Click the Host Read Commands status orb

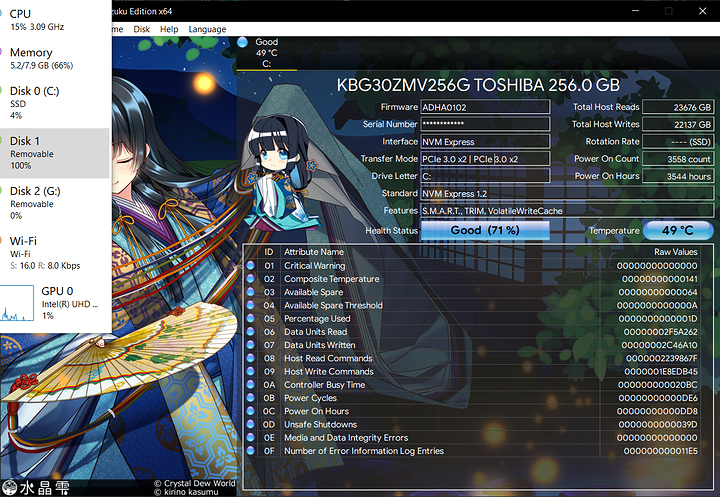250,358
